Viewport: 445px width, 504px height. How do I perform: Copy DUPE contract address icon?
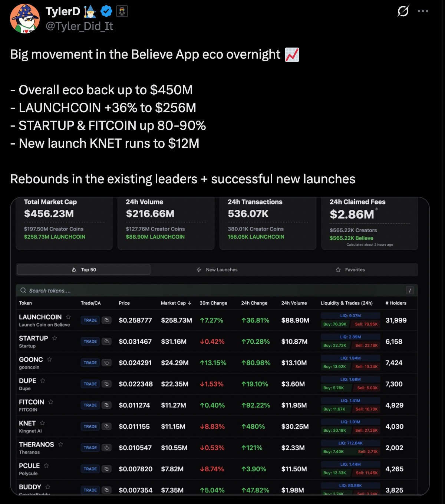(x=106, y=384)
